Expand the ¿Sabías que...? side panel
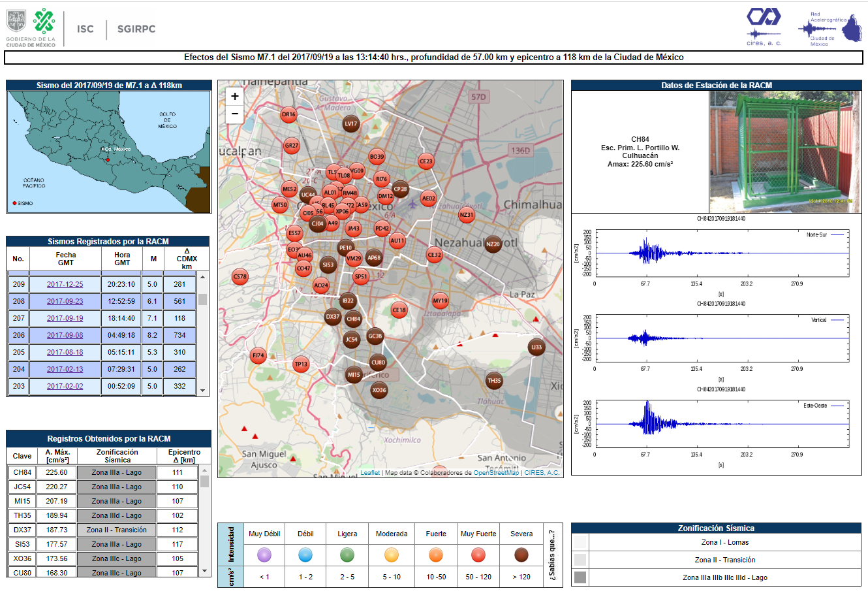The width and height of the screenshot is (868, 597). point(553,555)
